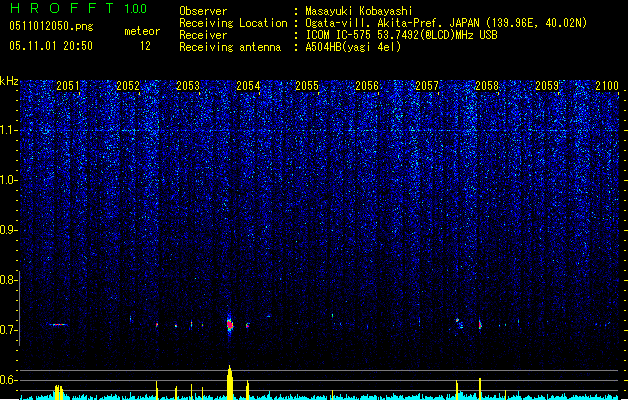Screen dimensions: 629x400
Task: Click the 2059 time axis label
Action: click(x=547, y=85)
